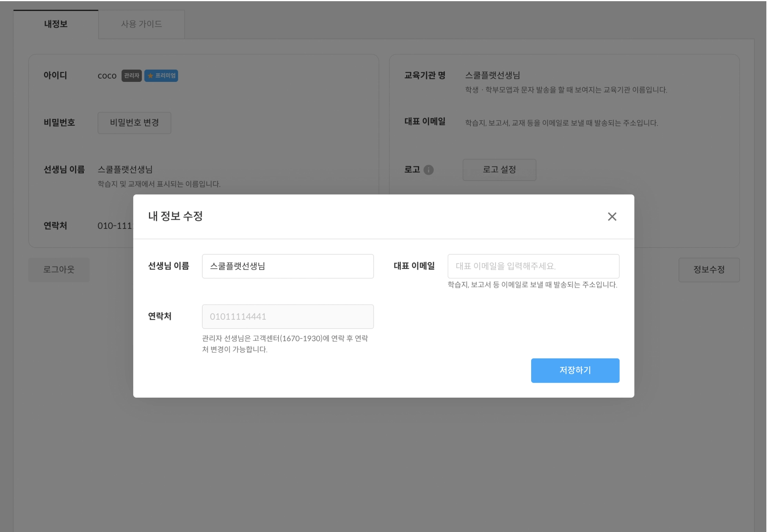Click the 정보수정 button

709,270
